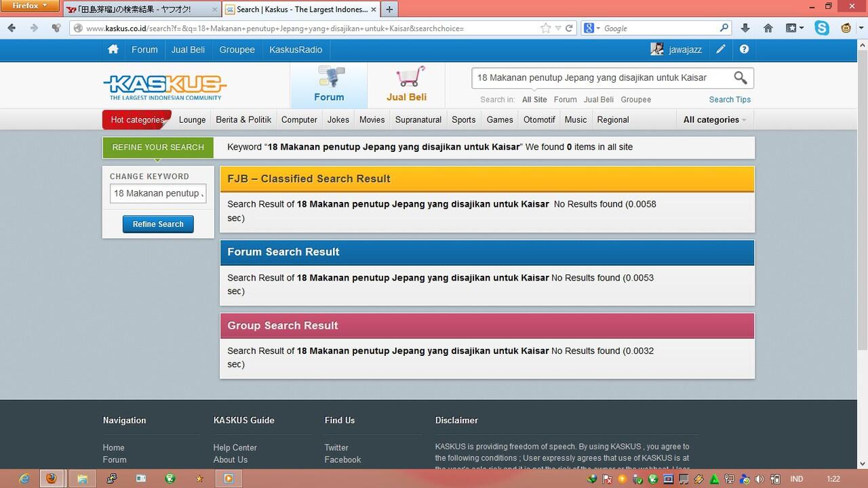
Task: Close the Yahoo auctions search tab
Action: (x=215, y=9)
